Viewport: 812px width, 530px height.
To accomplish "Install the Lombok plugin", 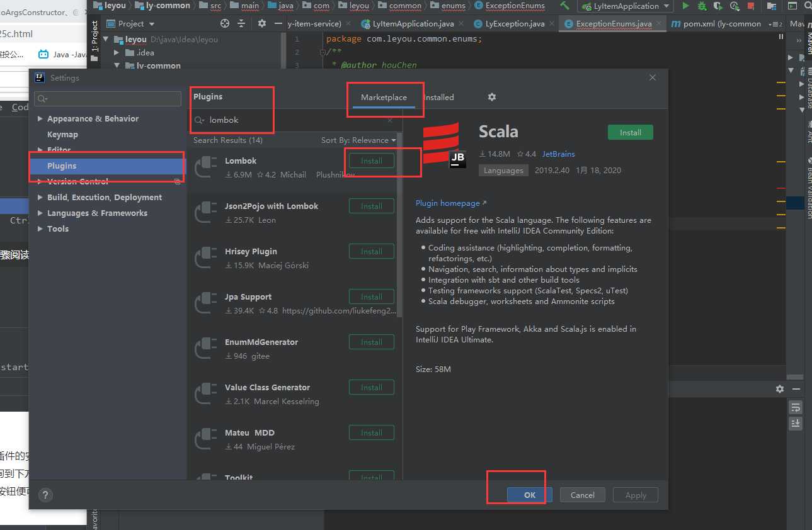I will click(372, 161).
